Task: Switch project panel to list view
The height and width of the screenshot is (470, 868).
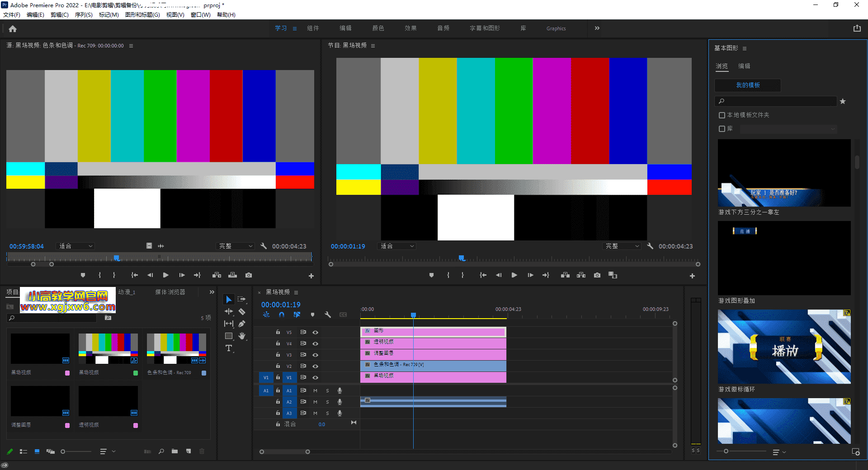Action: (x=24, y=451)
